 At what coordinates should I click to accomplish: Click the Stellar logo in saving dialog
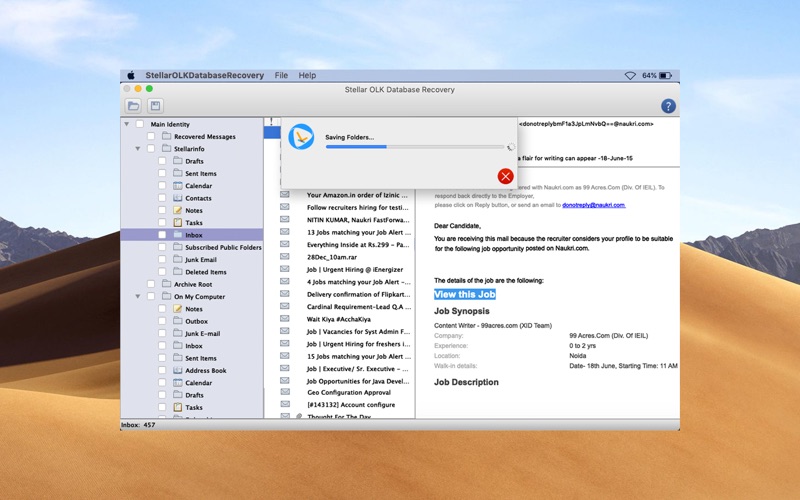point(301,137)
